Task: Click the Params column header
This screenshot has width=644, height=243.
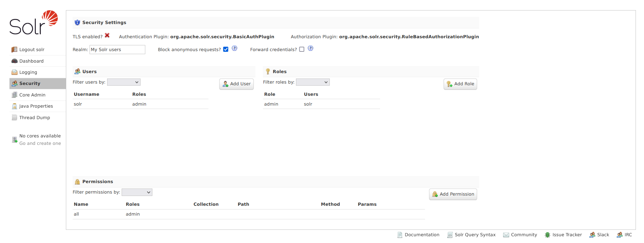Action: [x=367, y=204]
